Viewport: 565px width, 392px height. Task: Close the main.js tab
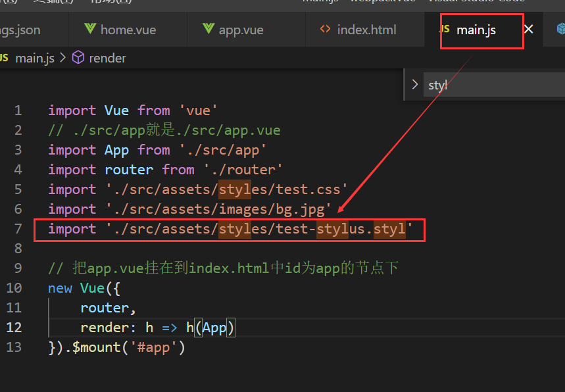(528, 29)
